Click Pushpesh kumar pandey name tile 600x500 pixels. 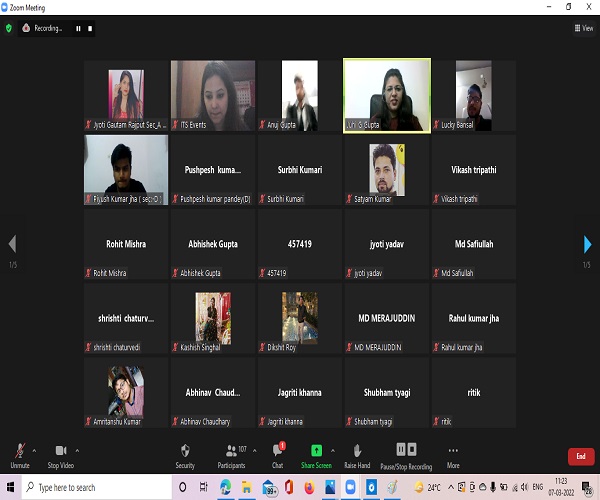[x=213, y=170]
